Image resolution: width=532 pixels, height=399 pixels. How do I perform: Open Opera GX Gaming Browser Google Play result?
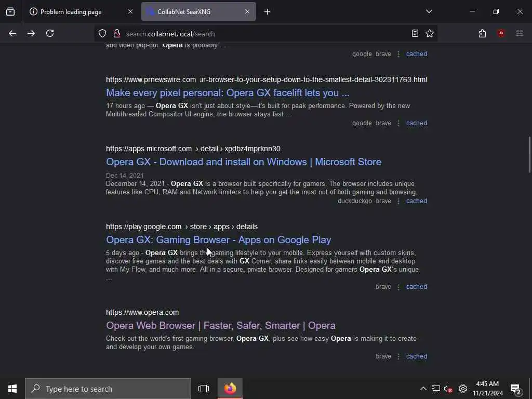pyautogui.click(x=219, y=240)
